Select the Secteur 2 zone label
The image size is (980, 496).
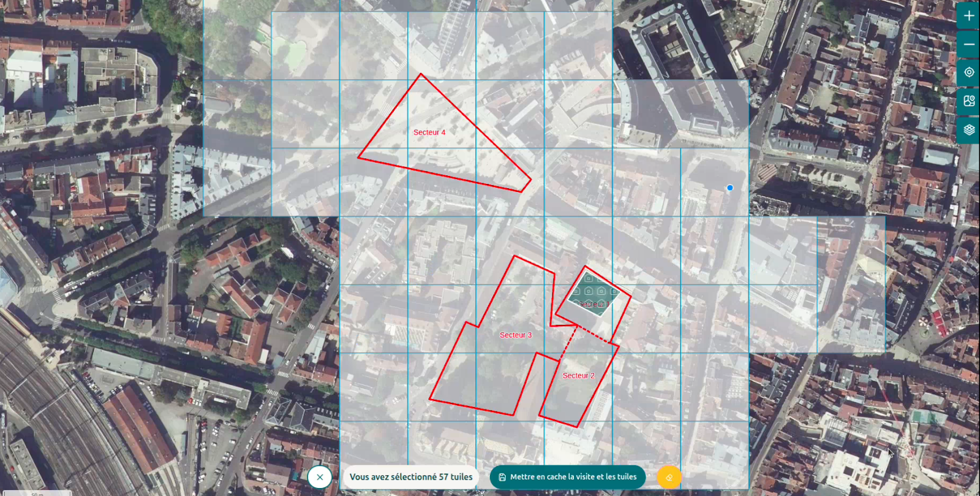coord(578,376)
